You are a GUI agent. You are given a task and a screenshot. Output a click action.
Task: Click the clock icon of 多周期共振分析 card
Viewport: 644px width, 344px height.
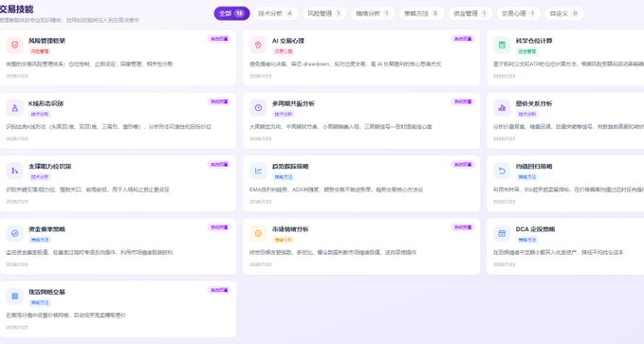pos(258,108)
